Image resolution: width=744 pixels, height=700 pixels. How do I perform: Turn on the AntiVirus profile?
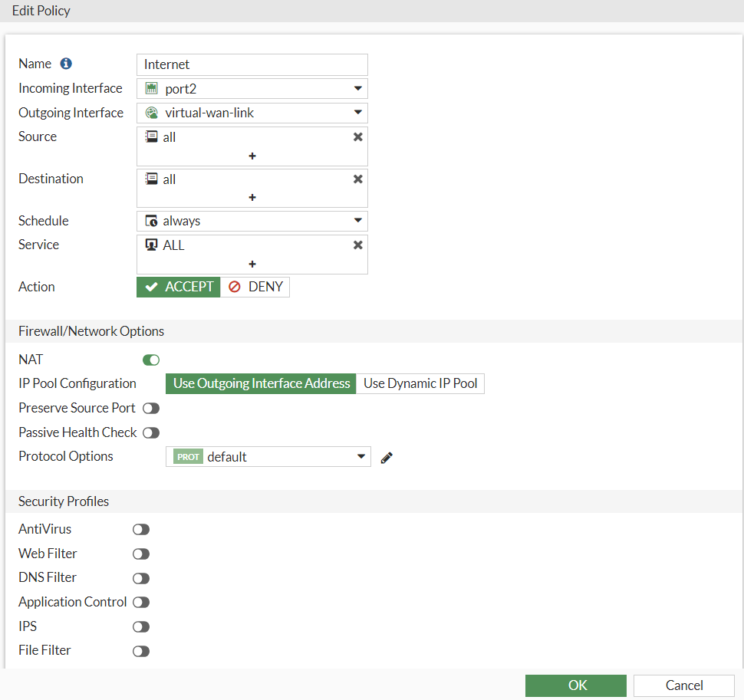[x=141, y=530]
